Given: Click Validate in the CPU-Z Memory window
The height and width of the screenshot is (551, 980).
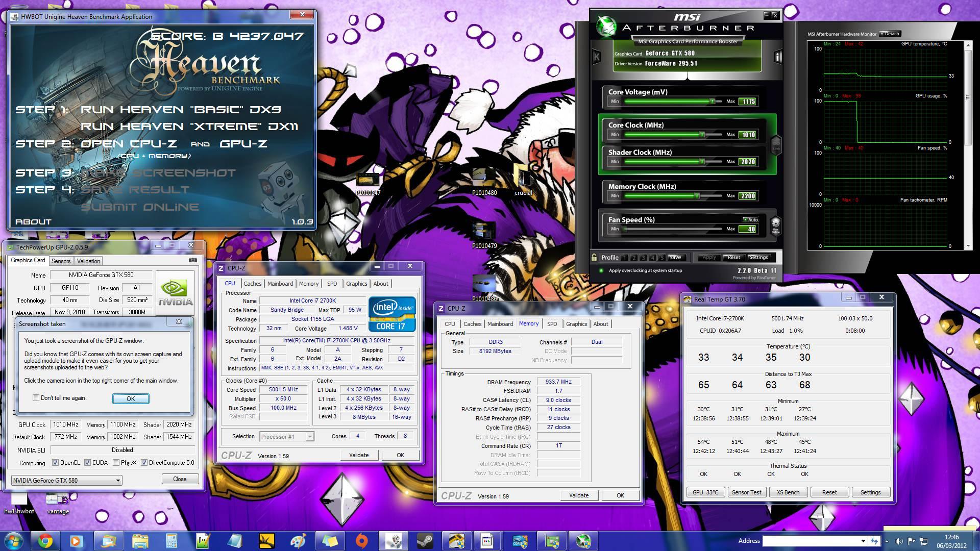Looking at the screenshot, I should pyautogui.click(x=579, y=495).
